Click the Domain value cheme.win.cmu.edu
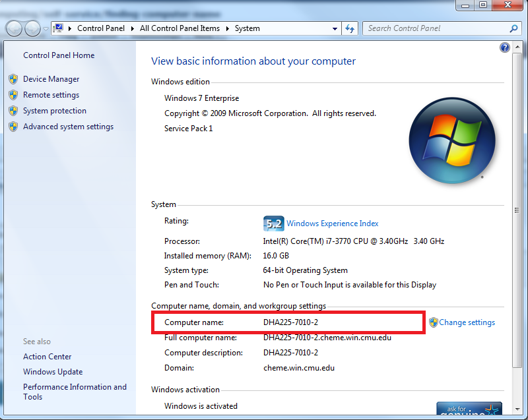 coord(299,368)
